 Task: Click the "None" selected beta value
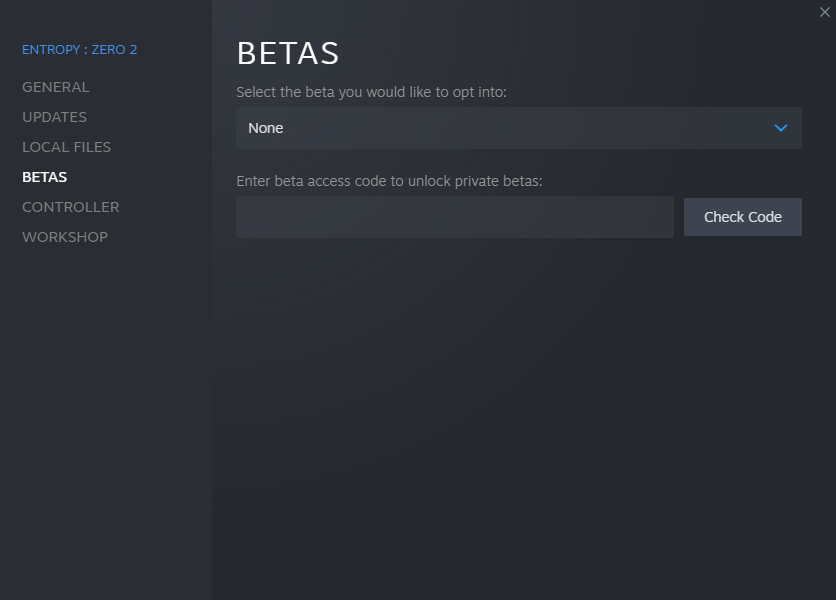click(x=266, y=128)
